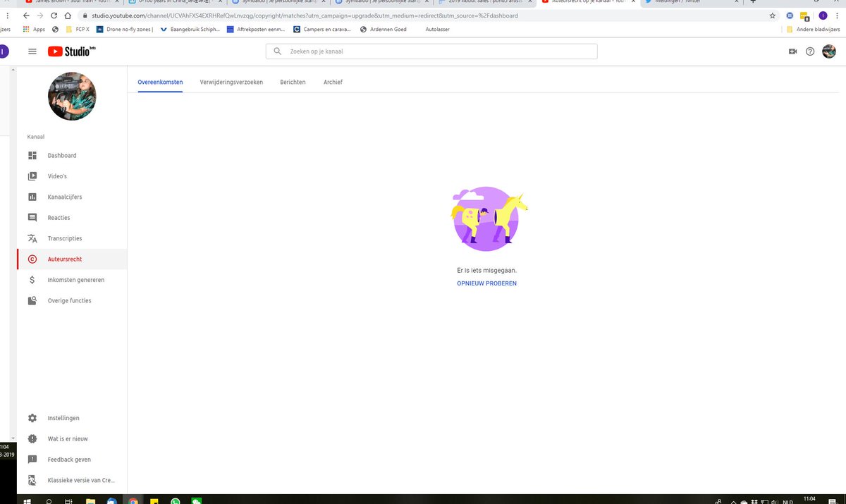Open the 'Campers en carava...' bookmark

click(x=322, y=29)
